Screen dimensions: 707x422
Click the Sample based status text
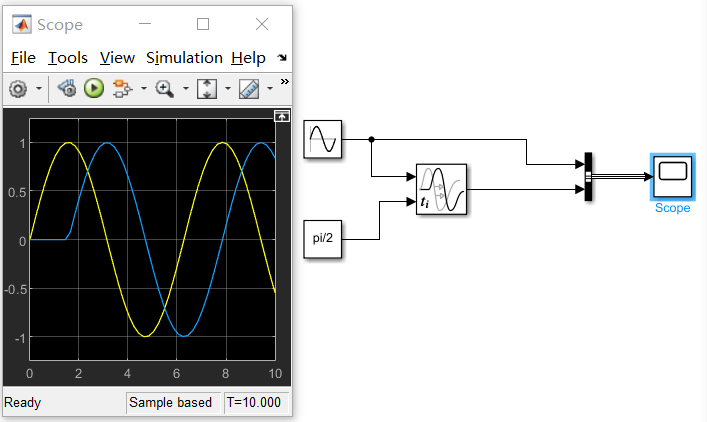coord(170,402)
